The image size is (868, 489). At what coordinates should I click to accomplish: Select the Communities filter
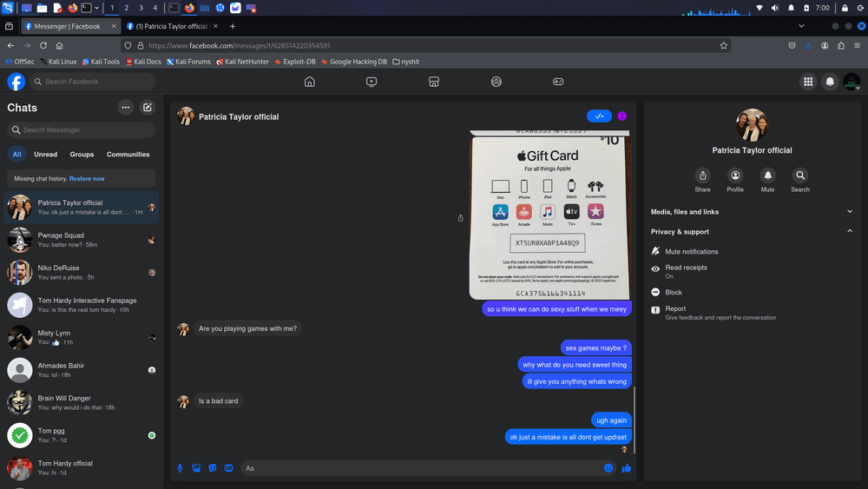pyautogui.click(x=128, y=155)
